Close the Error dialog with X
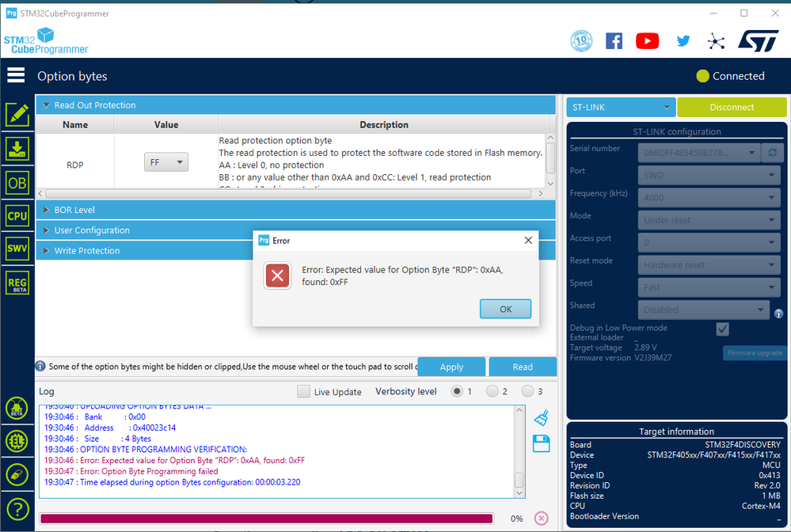The height and width of the screenshot is (532, 791). (x=528, y=240)
